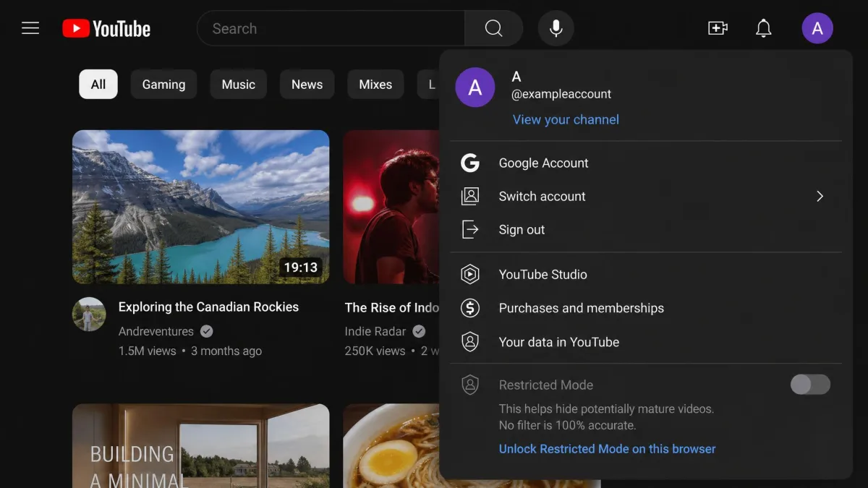
Task: Choose Sign out from menu
Action: tap(646, 230)
